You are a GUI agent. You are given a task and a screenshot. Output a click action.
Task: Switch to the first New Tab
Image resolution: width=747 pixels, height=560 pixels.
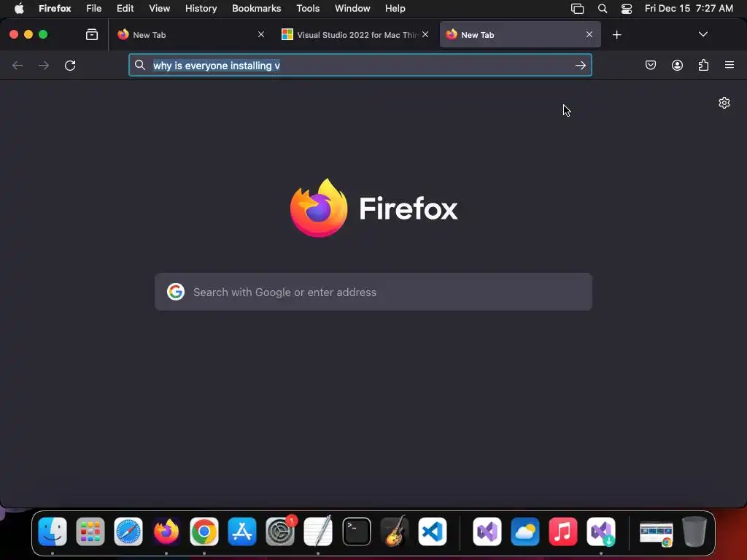click(x=190, y=35)
